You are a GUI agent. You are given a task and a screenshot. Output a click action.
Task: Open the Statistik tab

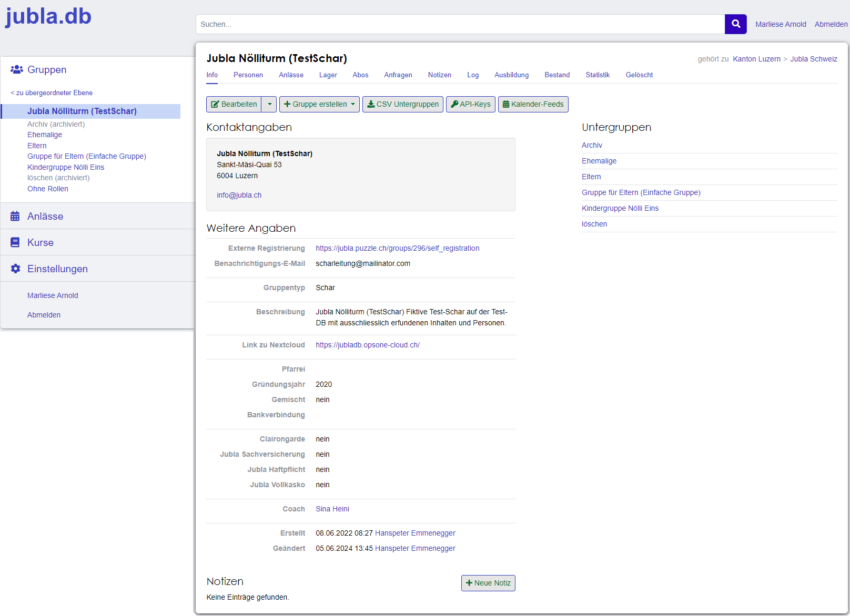click(598, 75)
